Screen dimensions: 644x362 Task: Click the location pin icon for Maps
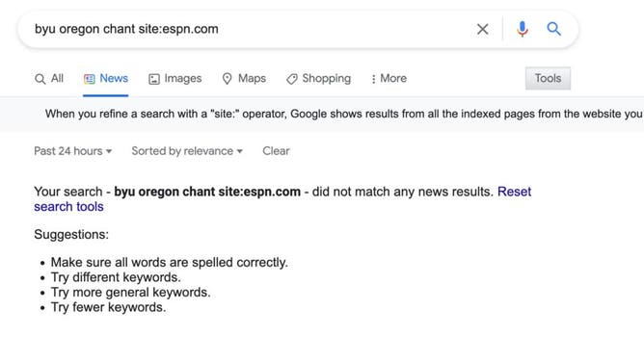pyautogui.click(x=227, y=79)
